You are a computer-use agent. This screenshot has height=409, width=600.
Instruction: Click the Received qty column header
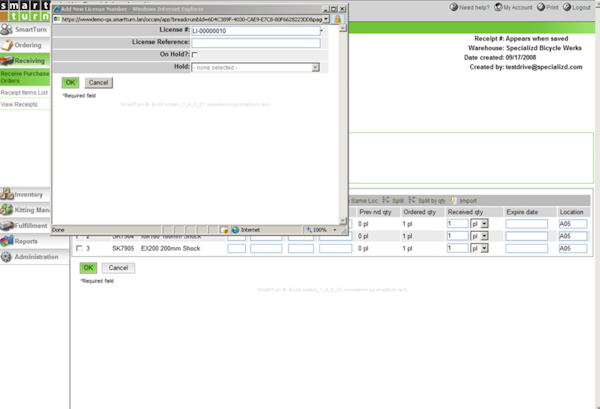pyautogui.click(x=465, y=212)
